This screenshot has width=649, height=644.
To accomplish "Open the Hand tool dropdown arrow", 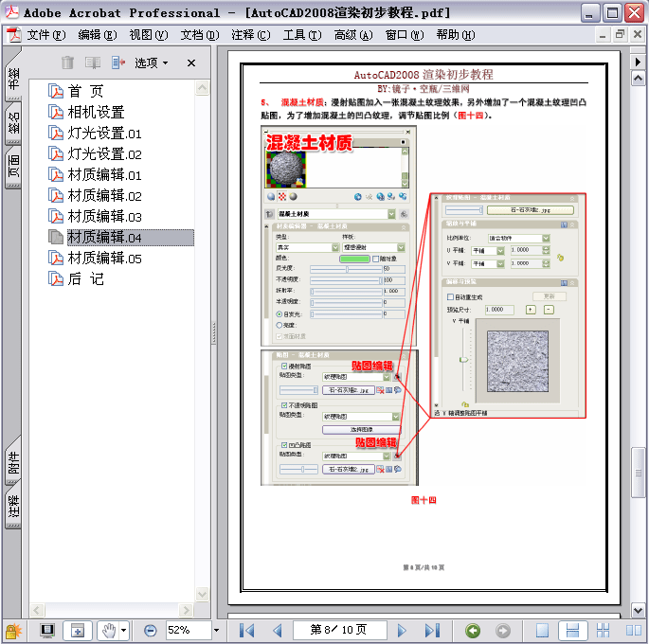I will click(x=123, y=631).
